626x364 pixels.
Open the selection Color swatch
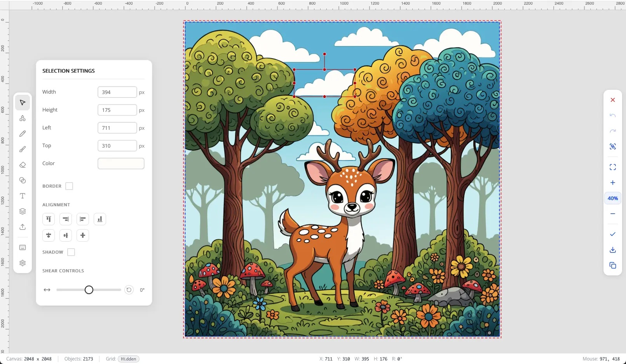pyautogui.click(x=121, y=164)
